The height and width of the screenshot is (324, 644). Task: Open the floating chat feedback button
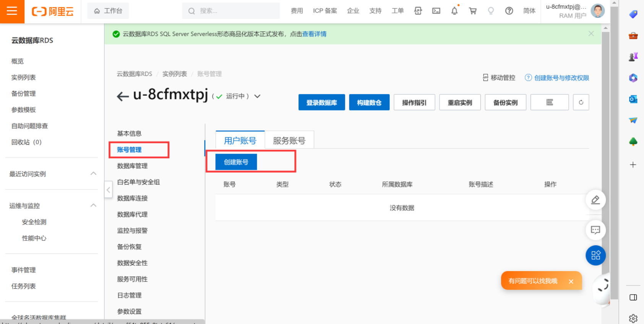coord(595,230)
